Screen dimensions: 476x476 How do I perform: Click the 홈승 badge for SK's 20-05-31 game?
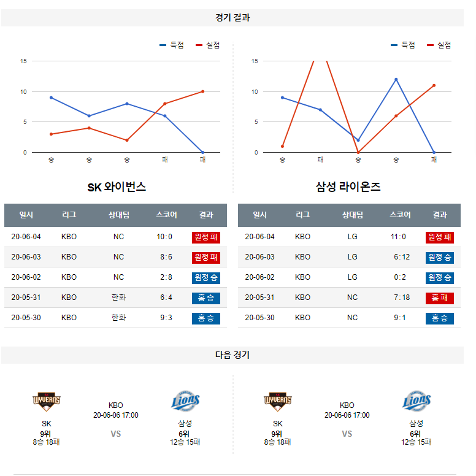point(206,298)
